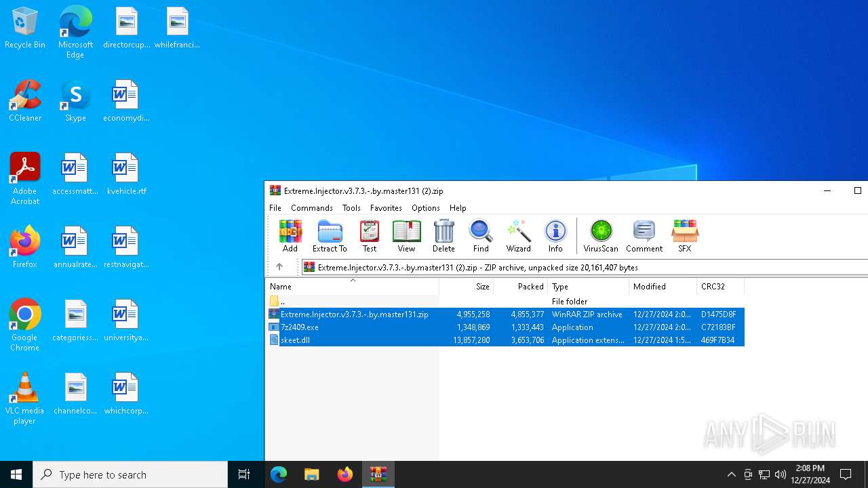Select the Microsoft Edge desktop shortcut
Screen dimensions: 868x488
pyautogui.click(x=75, y=32)
